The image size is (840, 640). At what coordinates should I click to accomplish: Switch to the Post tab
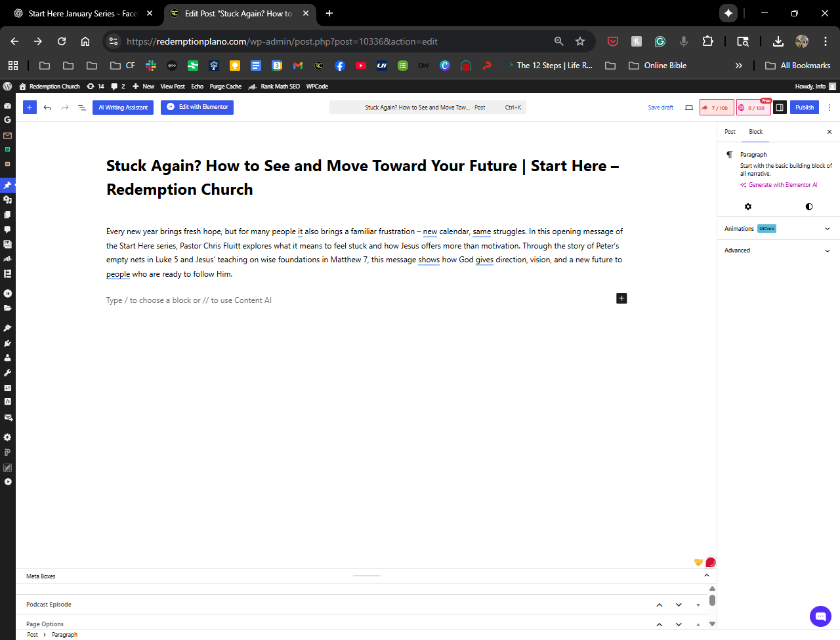[x=730, y=132]
